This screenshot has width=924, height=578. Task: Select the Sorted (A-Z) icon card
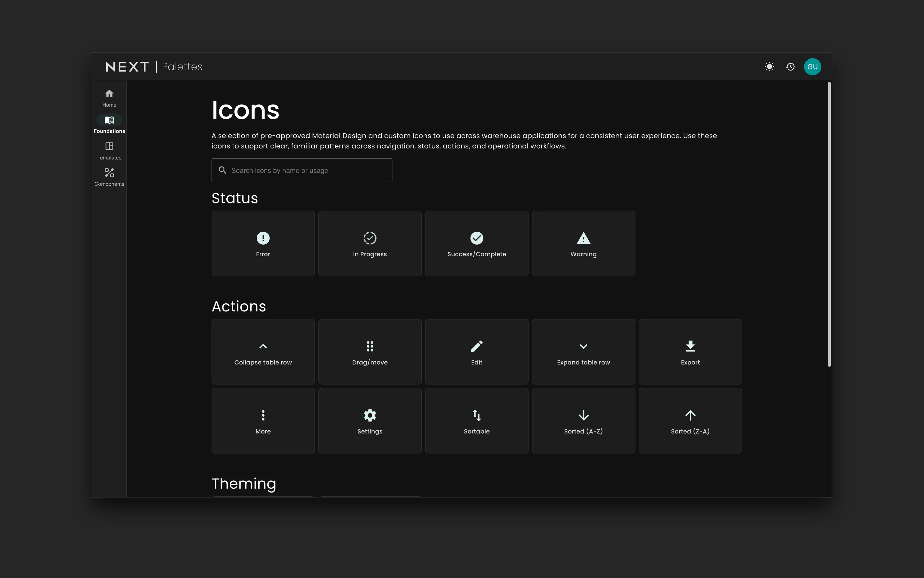pyautogui.click(x=584, y=421)
